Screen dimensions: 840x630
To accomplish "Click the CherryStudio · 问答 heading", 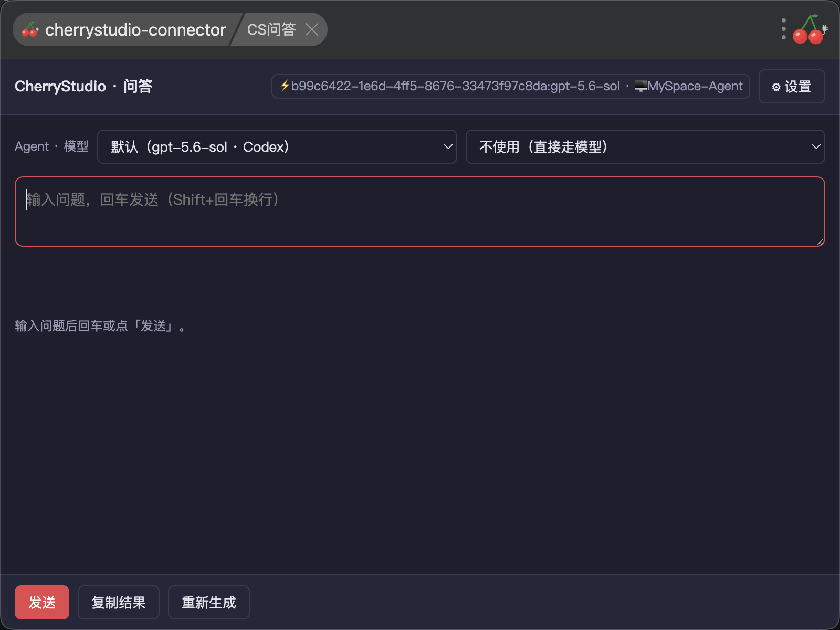I will pyautogui.click(x=83, y=86).
